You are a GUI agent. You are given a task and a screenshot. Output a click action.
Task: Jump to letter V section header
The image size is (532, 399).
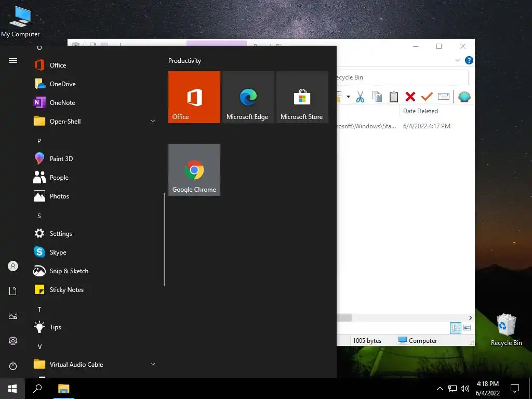pos(39,347)
